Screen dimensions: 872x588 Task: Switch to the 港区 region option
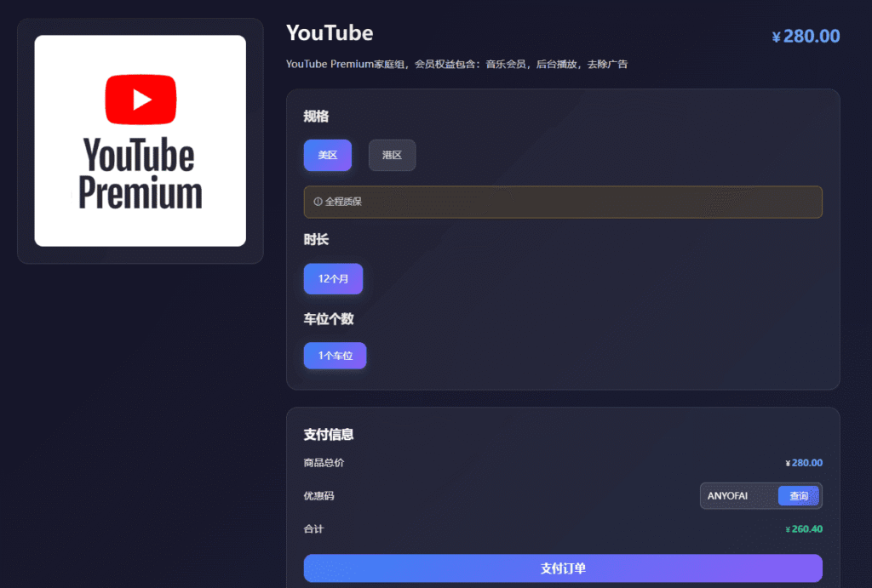pyautogui.click(x=392, y=155)
